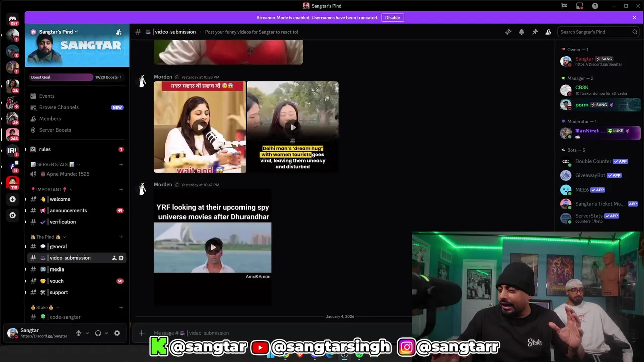Open edit channel gear on video-submission
The image size is (644, 362).
(121, 258)
